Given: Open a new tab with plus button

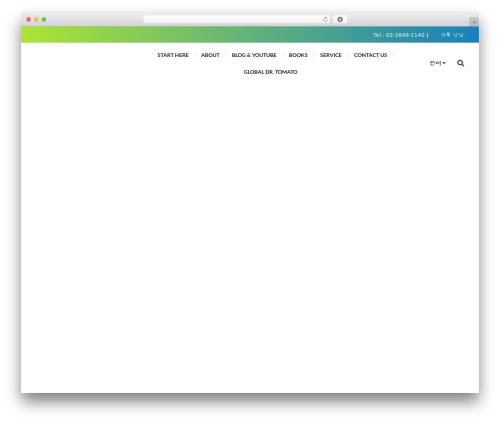Looking at the screenshot, I should tap(474, 22).
